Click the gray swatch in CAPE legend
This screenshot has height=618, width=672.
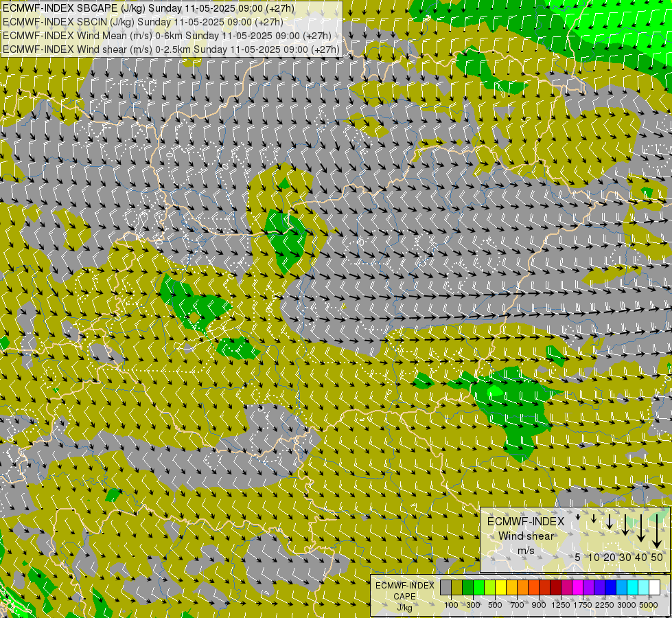click(445, 588)
